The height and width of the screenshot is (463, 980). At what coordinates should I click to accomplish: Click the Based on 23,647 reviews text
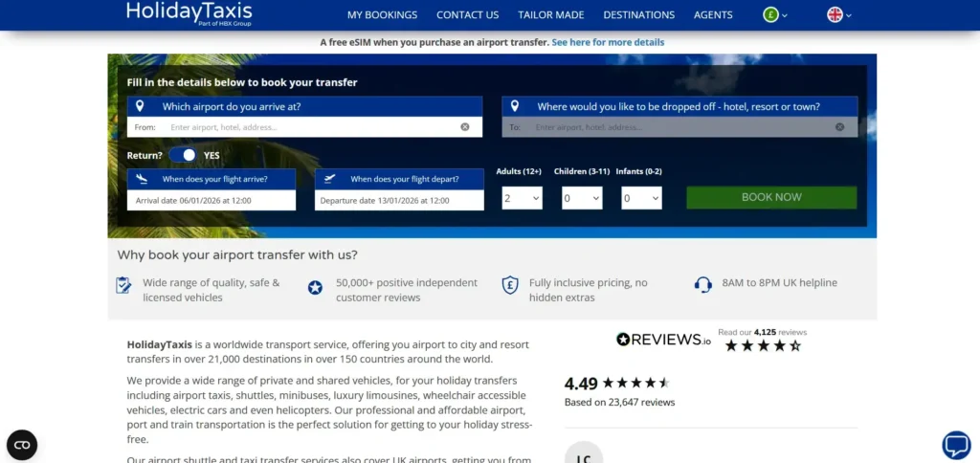click(619, 403)
